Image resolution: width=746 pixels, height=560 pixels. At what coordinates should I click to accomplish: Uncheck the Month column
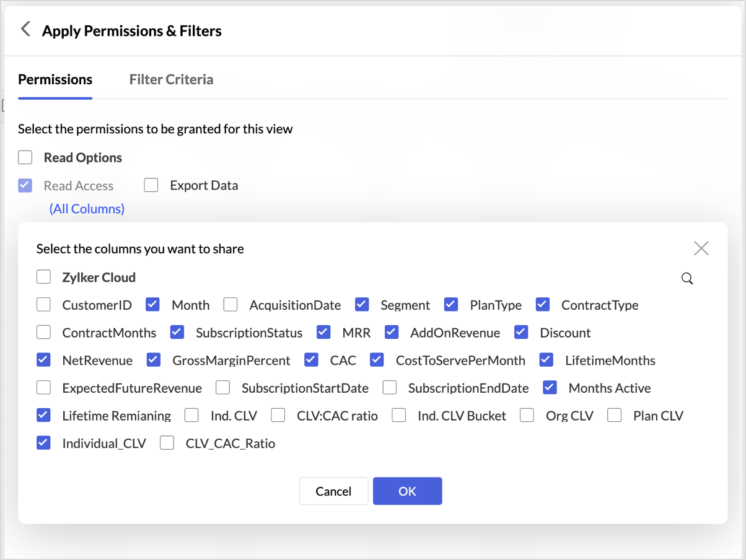[153, 305]
